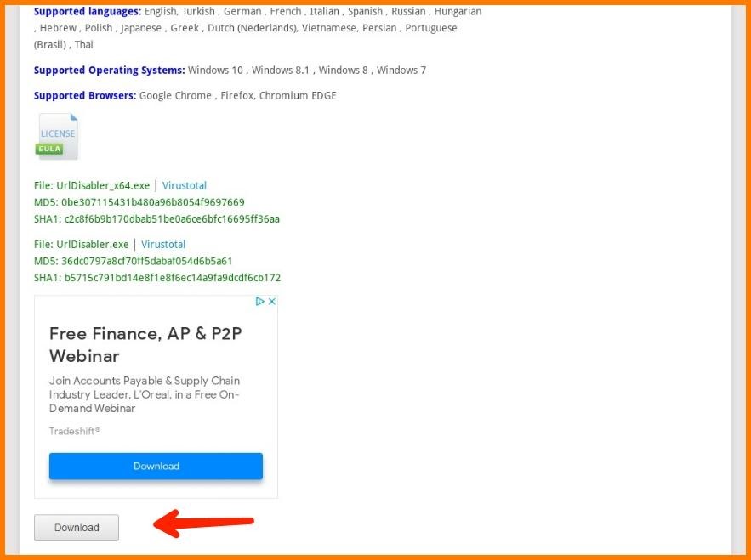Click the File: UrlDisabler.exe label

tap(82, 245)
